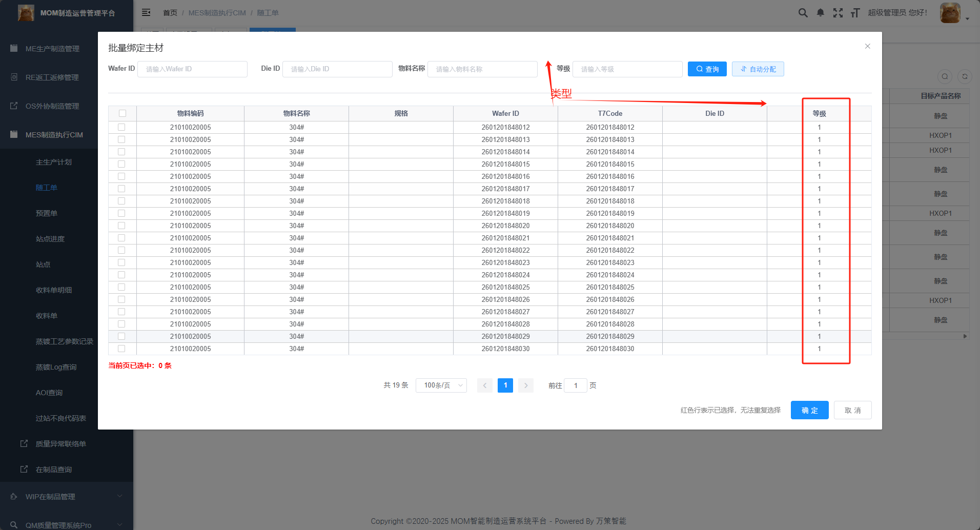Open the 预置单 sidebar menu item
Screen dimensions: 980x530
click(x=47, y=213)
